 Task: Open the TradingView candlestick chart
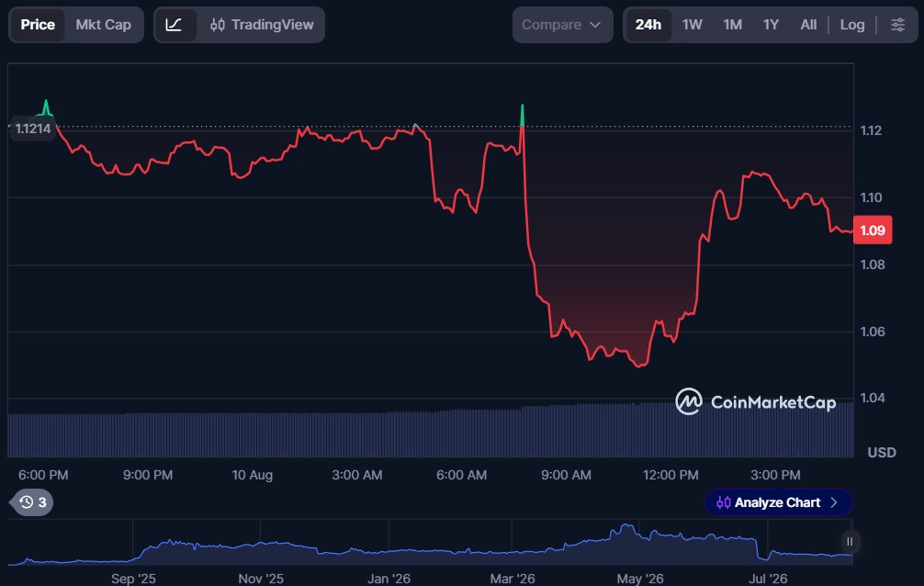click(262, 25)
